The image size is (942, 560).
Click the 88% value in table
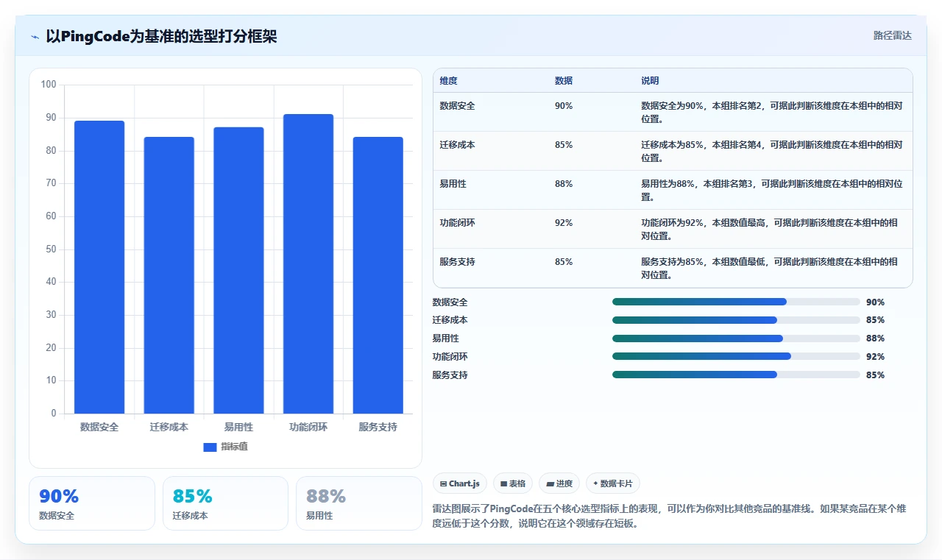[x=564, y=184]
